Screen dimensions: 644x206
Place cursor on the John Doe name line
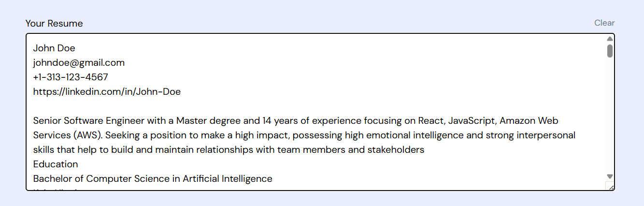(54, 48)
